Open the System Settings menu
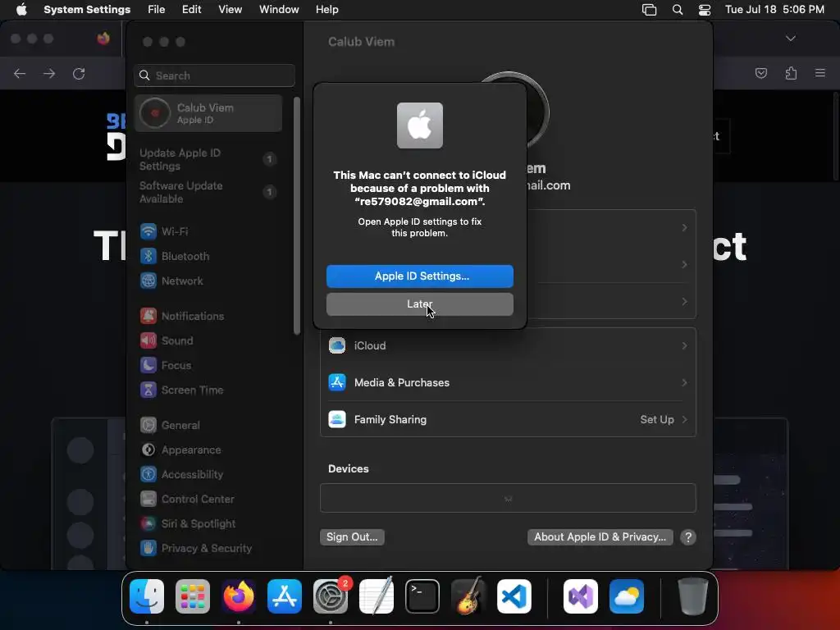Viewport: 840px width, 630px height. pos(87,10)
